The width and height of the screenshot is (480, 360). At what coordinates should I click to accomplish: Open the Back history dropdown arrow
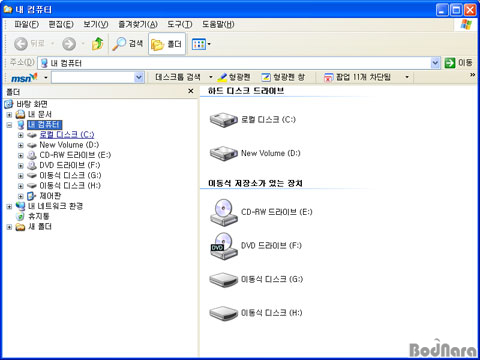[52, 44]
